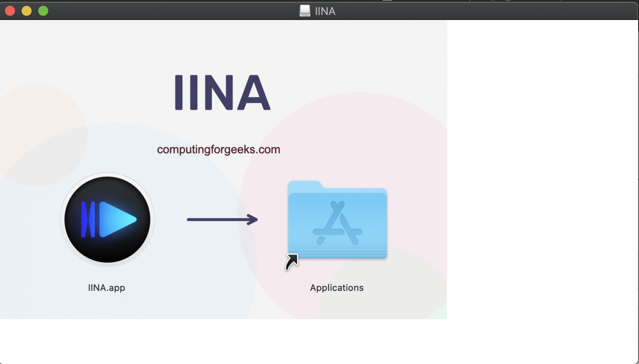
Task: Select the IINA.app filename label
Action: [106, 287]
